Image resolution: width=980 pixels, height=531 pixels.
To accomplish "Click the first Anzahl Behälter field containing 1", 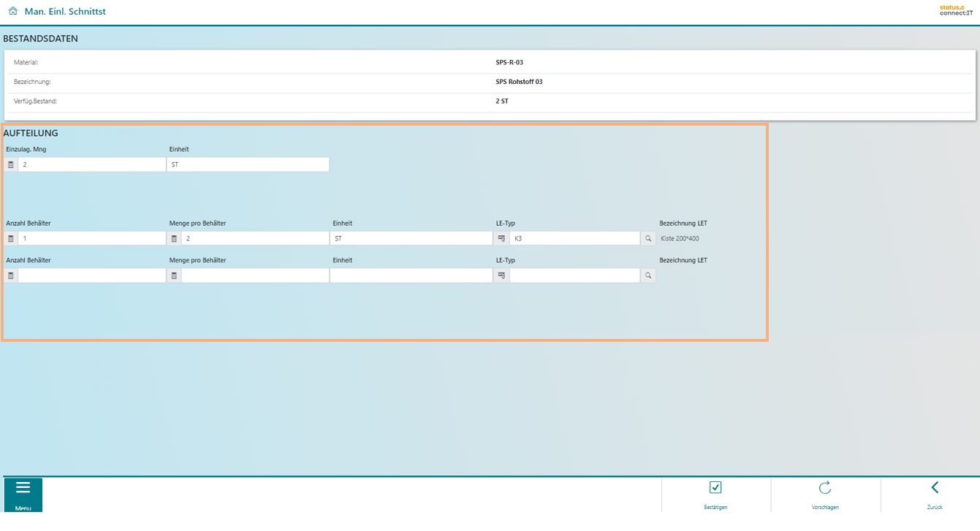I will 92,239.
